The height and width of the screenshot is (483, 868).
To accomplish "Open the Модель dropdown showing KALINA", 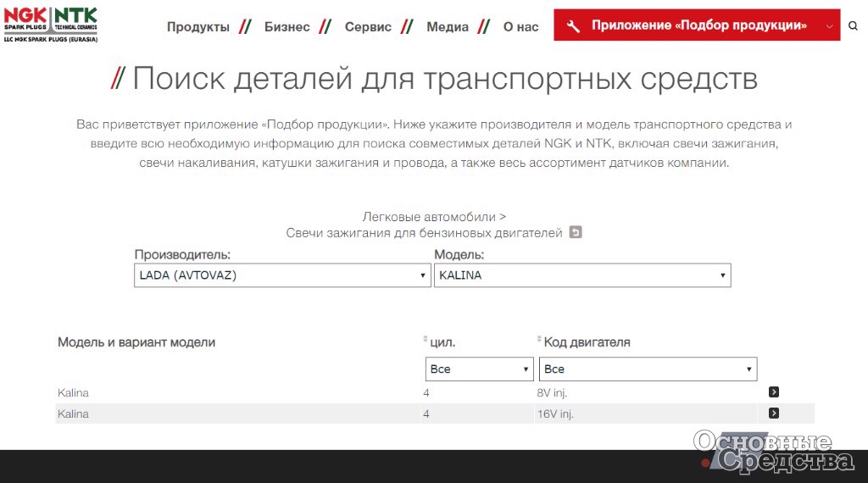I will [x=582, y=275].
